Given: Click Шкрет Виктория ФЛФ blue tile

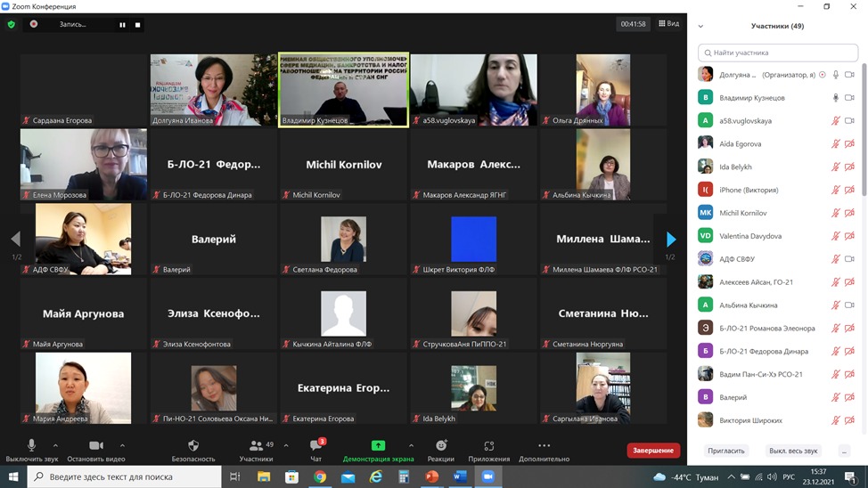Looking at the screenshot, I should pos(474,239).
